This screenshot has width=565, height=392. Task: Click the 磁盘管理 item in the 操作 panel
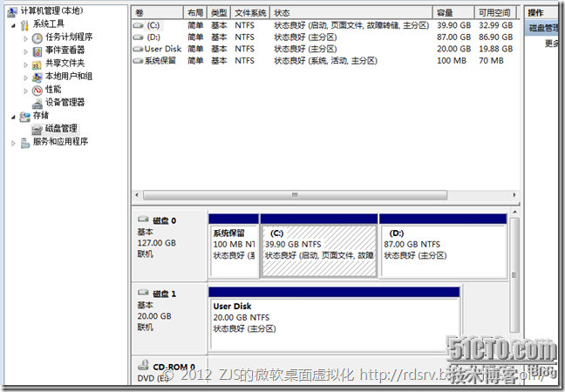click(x=543, y=28)
